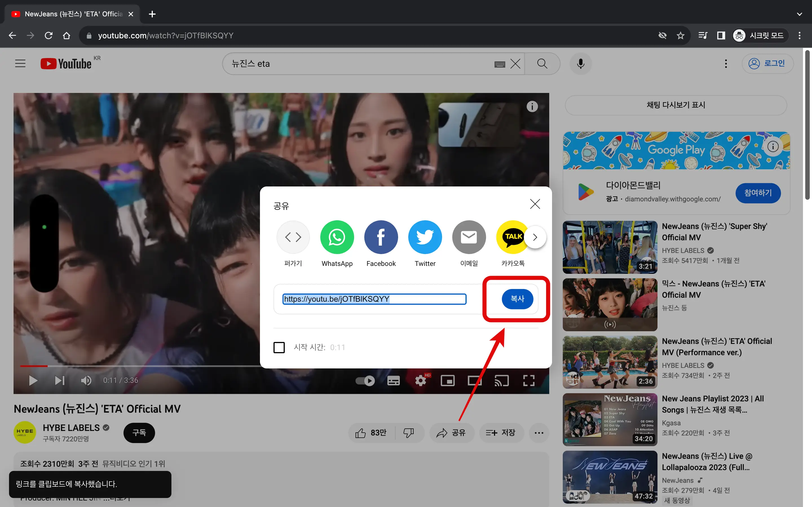This screenshot has width=812, height=507.
Task: Click the 이메일 share icon
Action: (468, 237)
